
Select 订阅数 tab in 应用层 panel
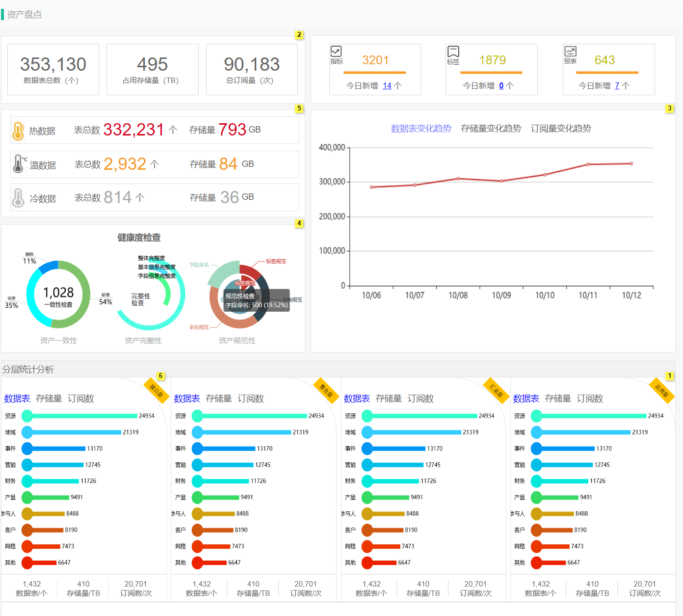click(590, 399)
